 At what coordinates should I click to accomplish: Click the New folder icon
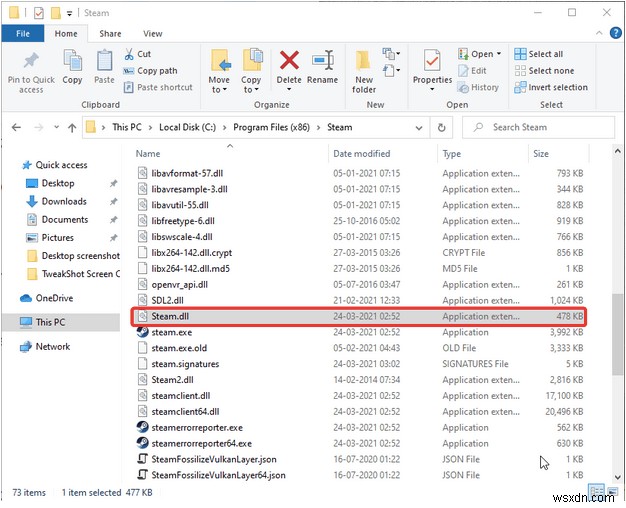pyautogui.click(x=363, y=61)
